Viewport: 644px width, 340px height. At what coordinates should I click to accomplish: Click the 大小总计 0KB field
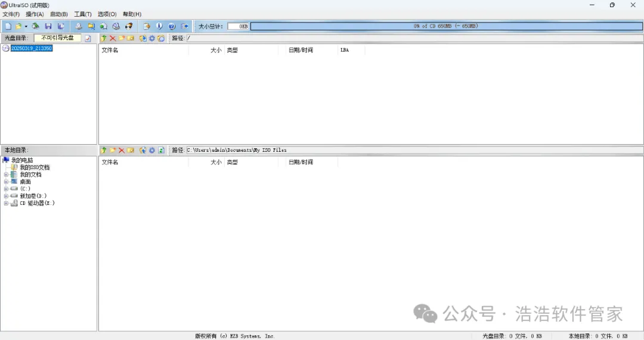(238, 26)
